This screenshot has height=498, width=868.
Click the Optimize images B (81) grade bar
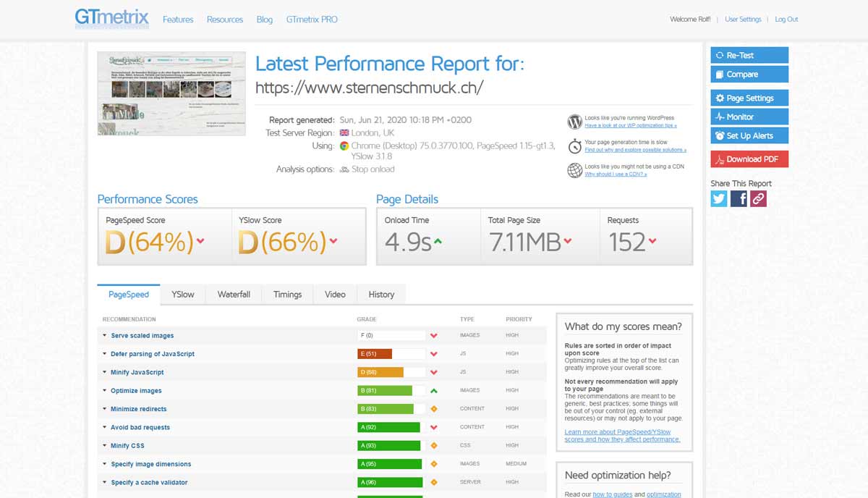391,390
